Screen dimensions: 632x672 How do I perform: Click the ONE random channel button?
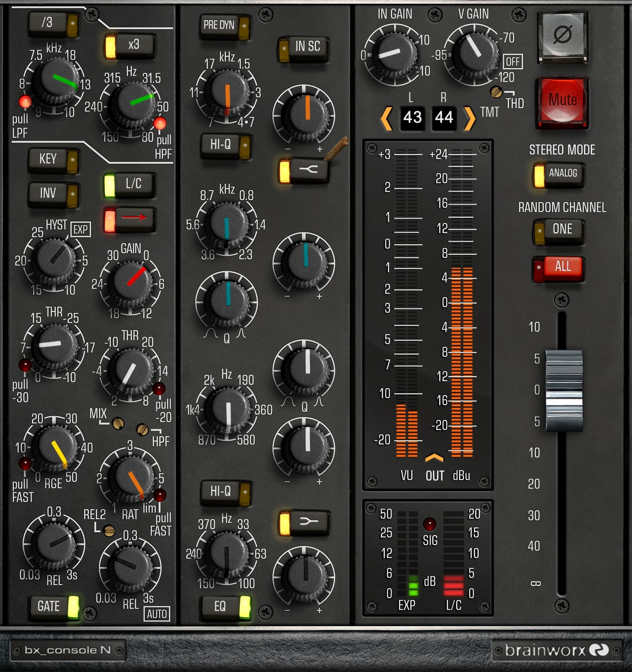558,231
